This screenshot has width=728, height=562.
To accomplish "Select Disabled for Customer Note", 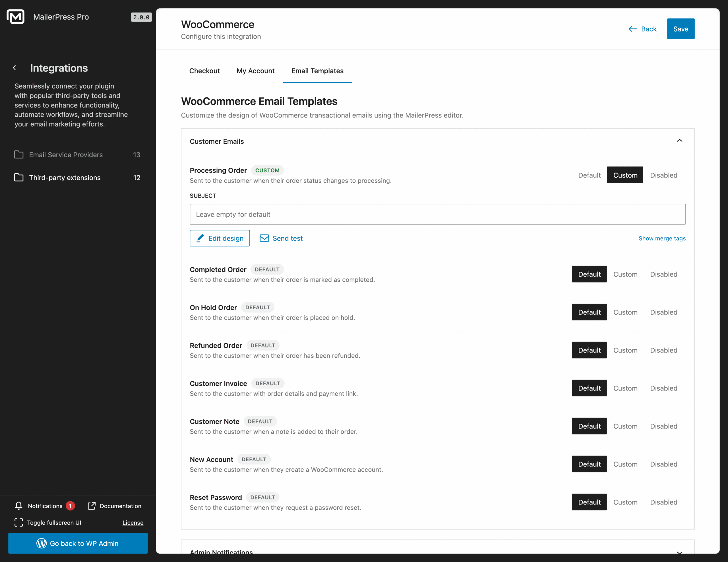I will click(664, 426).
